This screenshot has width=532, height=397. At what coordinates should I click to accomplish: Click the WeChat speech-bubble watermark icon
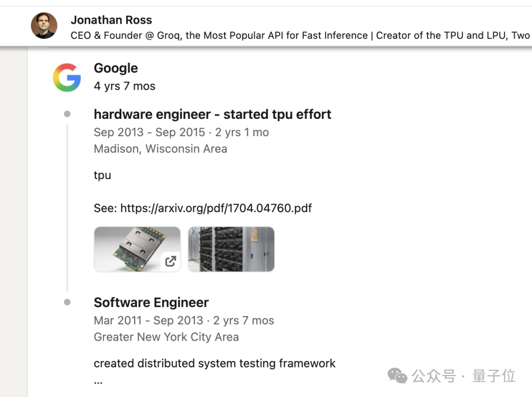coord(398,376)
